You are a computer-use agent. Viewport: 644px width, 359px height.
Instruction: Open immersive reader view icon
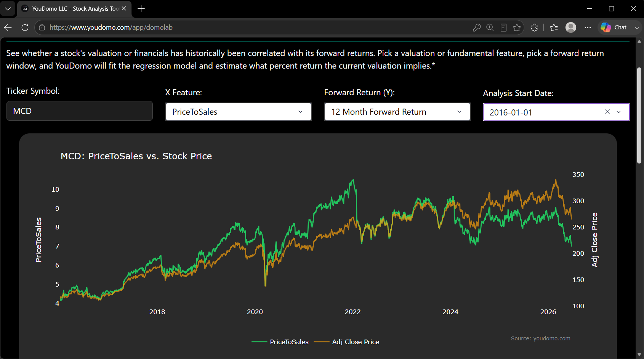click(503, 27)
